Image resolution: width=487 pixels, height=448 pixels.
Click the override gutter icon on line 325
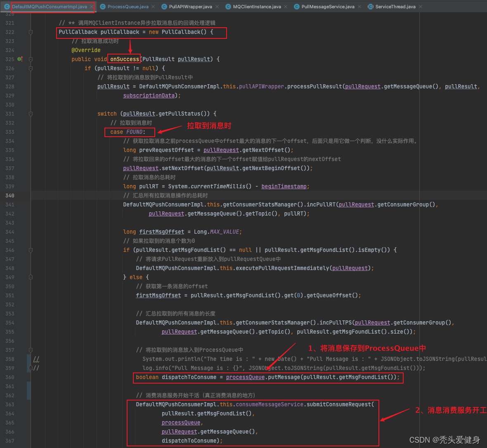coord(20,59)
